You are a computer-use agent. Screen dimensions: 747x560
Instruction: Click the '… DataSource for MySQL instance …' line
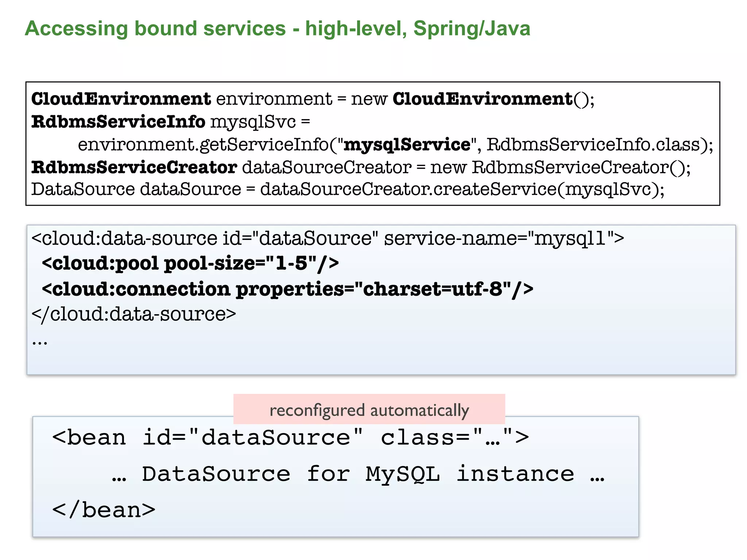(358, 474)
